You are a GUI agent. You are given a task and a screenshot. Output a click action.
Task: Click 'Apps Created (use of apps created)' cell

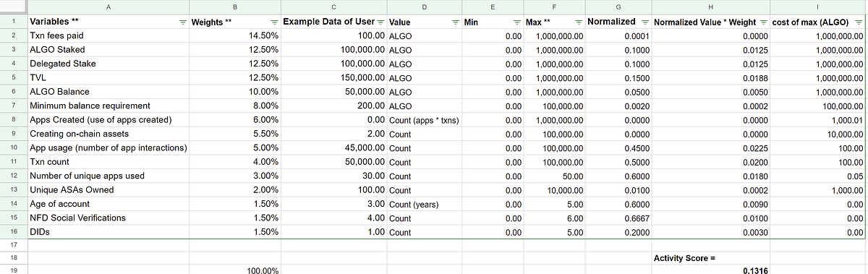click(x=108, y=120)
